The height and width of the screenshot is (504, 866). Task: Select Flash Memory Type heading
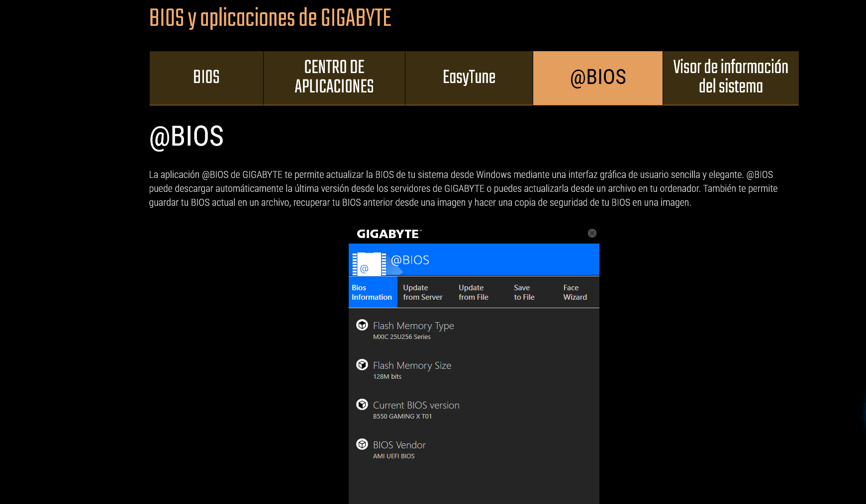coord(413,326)
